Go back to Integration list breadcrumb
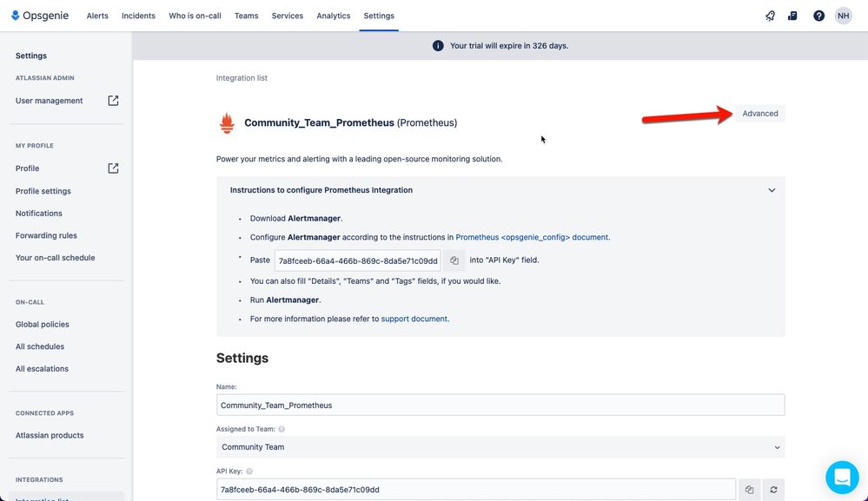 click(x=242, y=78)
